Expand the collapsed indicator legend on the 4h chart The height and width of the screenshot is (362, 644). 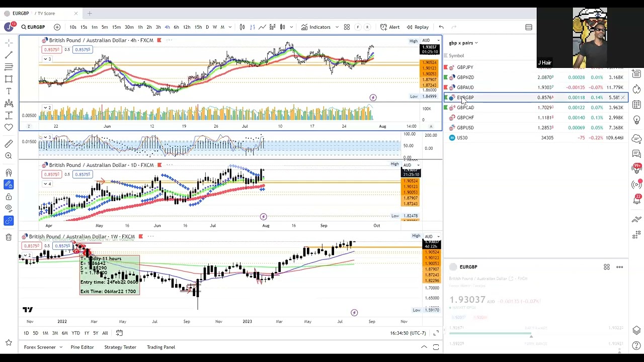click(x=46, y=59)
